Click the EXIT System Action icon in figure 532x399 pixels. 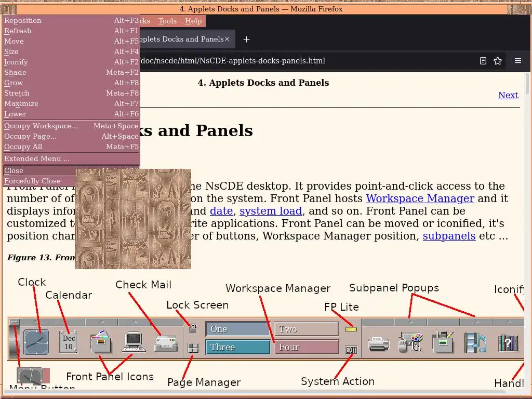coord(351,350)
